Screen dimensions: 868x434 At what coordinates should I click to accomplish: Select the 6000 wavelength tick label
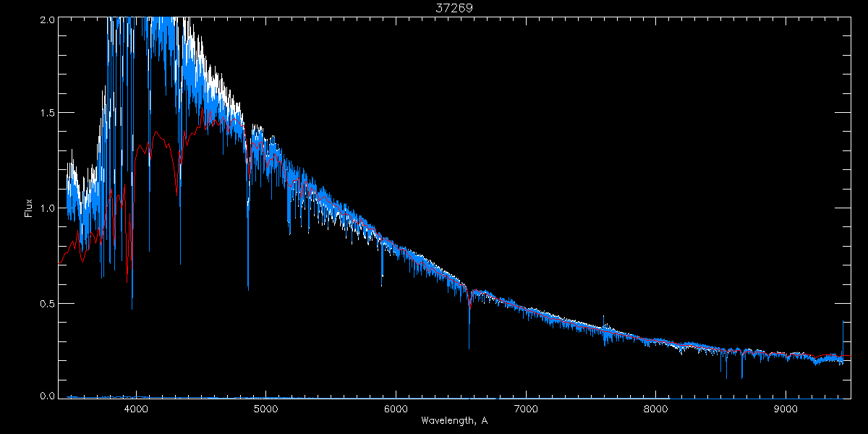[396, 408]
